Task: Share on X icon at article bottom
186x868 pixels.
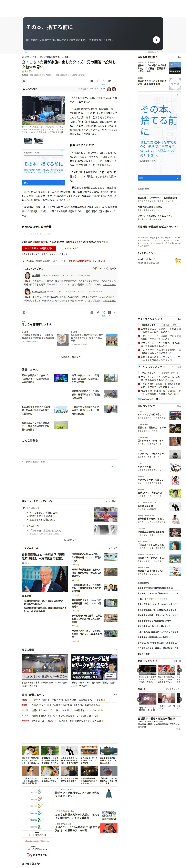Action: pyautogui.click(x=104, y=312)
